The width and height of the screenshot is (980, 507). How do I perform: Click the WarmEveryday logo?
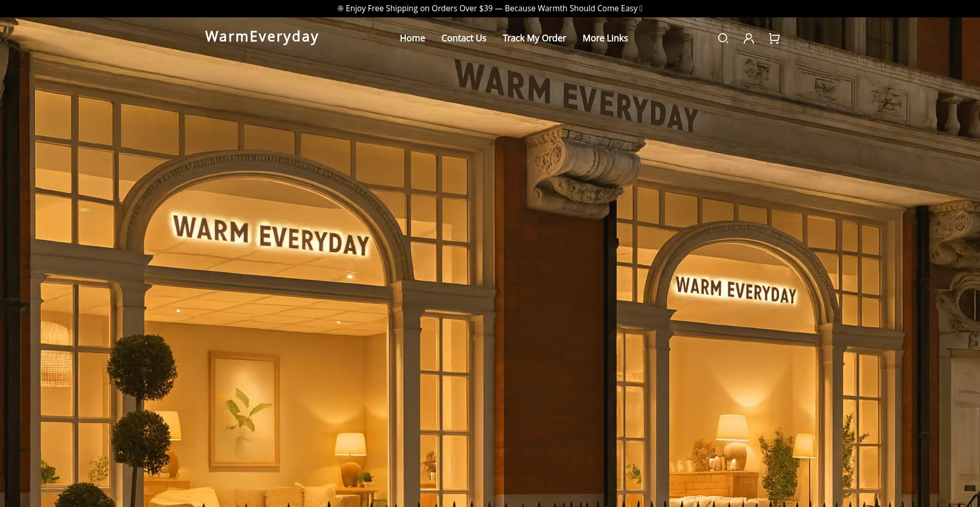261,37
